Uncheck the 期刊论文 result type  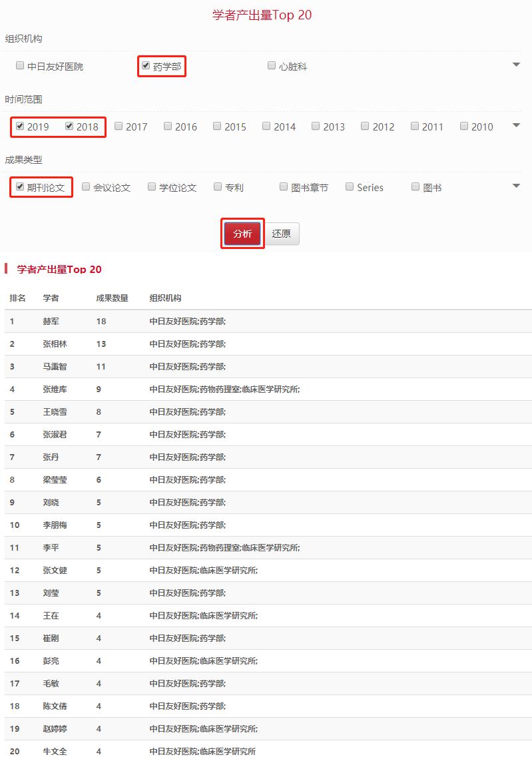[x=20, y=187]
